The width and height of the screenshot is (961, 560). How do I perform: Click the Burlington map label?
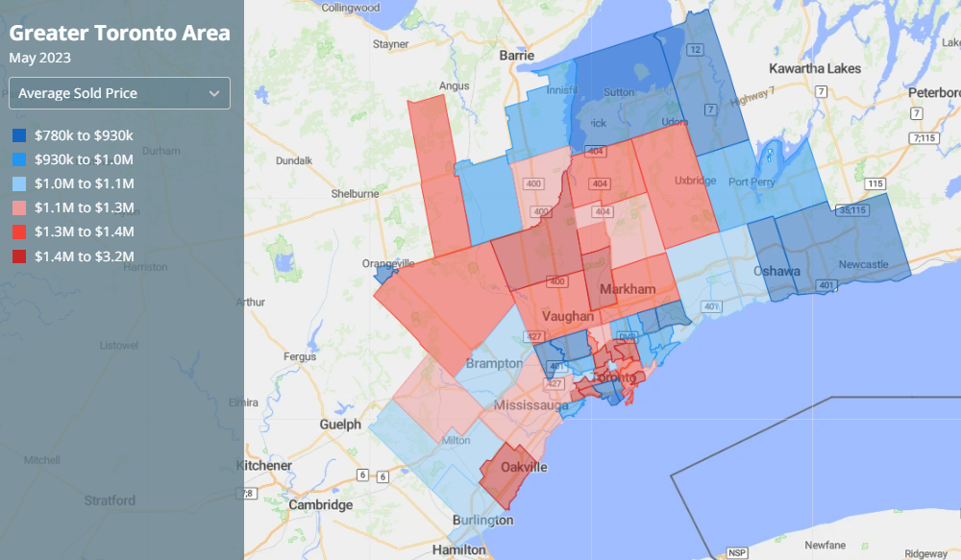click(483, 521)
